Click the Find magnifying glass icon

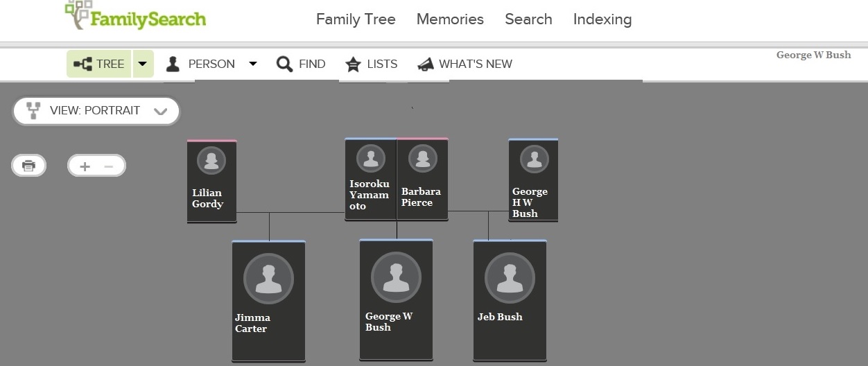click(x=284, y=64)
